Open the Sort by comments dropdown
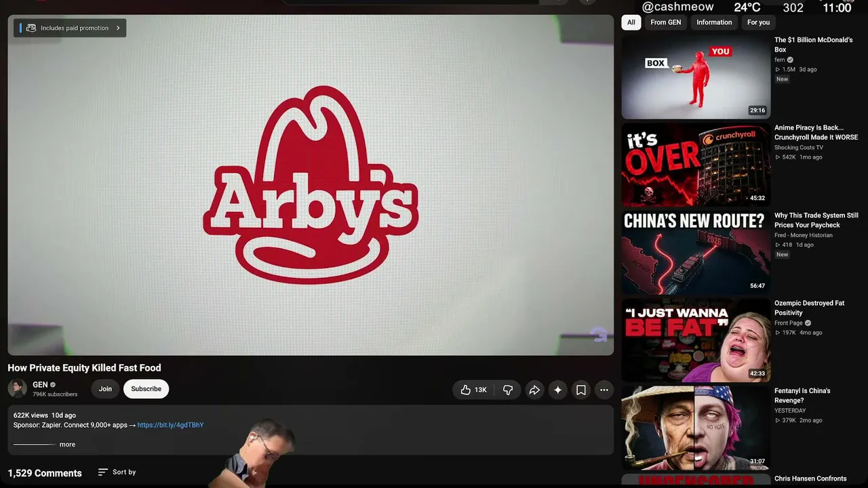The width and height of the screenshot is (868, 488). tap(117, 472)
